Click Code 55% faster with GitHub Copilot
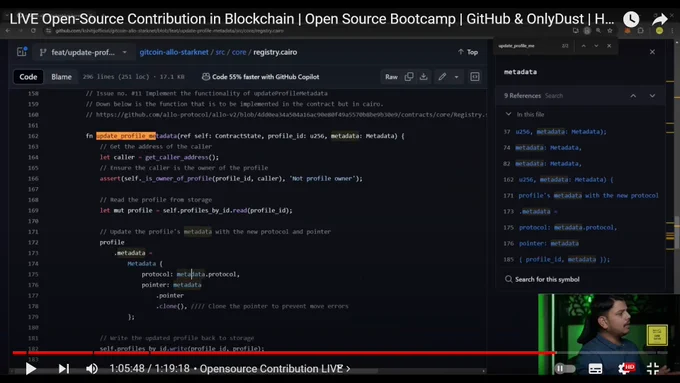 click(x=261, y=77)
